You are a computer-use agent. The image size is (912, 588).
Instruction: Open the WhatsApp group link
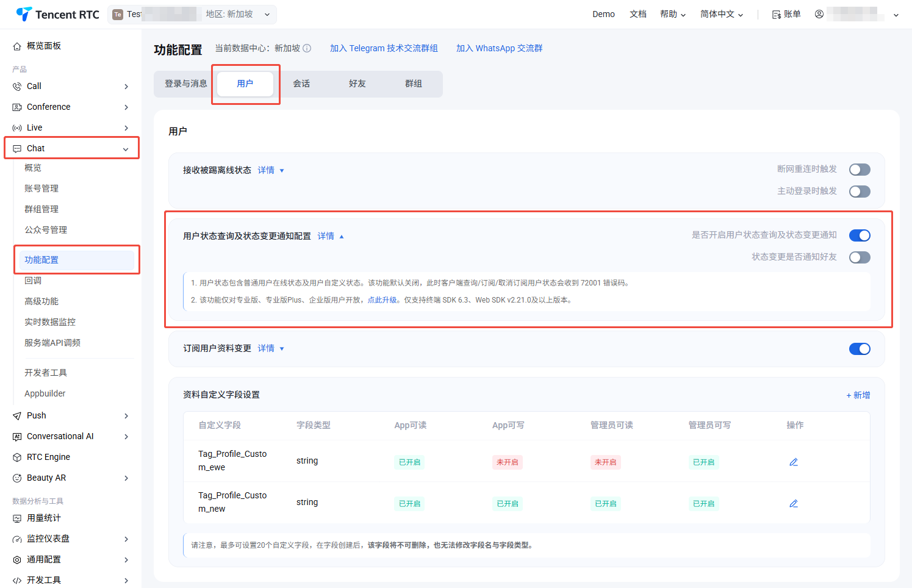click(x=500, y=48)
